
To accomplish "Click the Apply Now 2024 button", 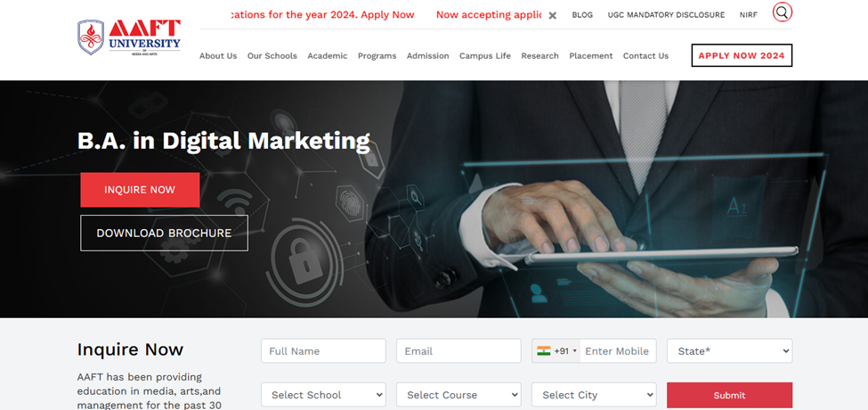I will tap(742, 55).
